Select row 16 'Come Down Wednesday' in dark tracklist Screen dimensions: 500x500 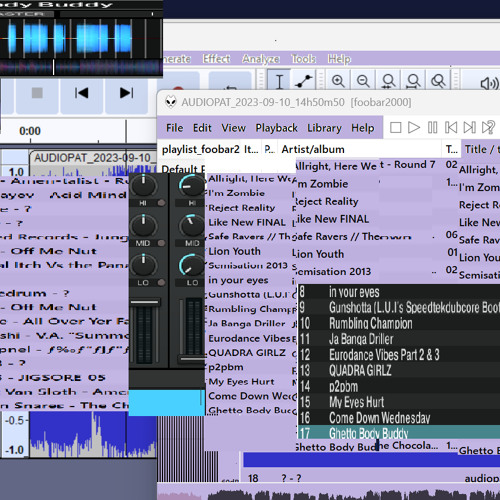399,417
